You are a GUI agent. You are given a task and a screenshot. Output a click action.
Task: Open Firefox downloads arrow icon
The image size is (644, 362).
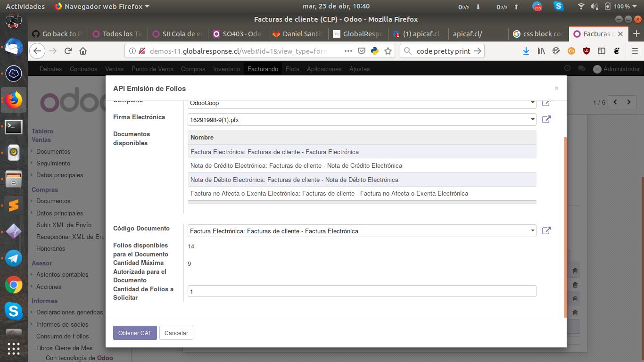(526, 51)
